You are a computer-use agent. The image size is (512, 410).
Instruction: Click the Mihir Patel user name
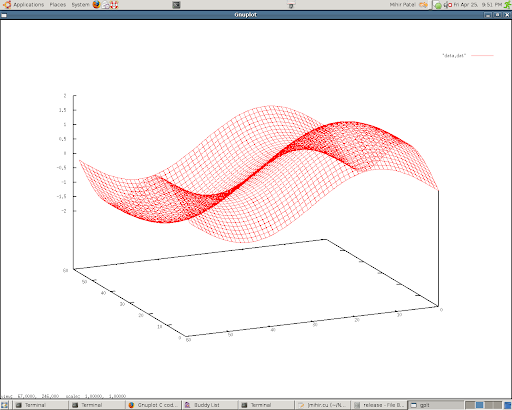[x=403, y=5]
